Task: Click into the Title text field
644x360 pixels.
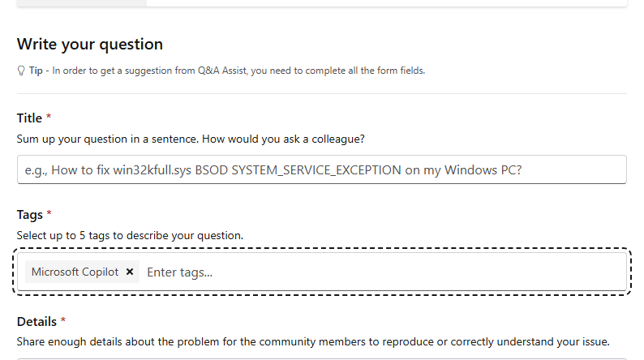Action: coord(321,169)
